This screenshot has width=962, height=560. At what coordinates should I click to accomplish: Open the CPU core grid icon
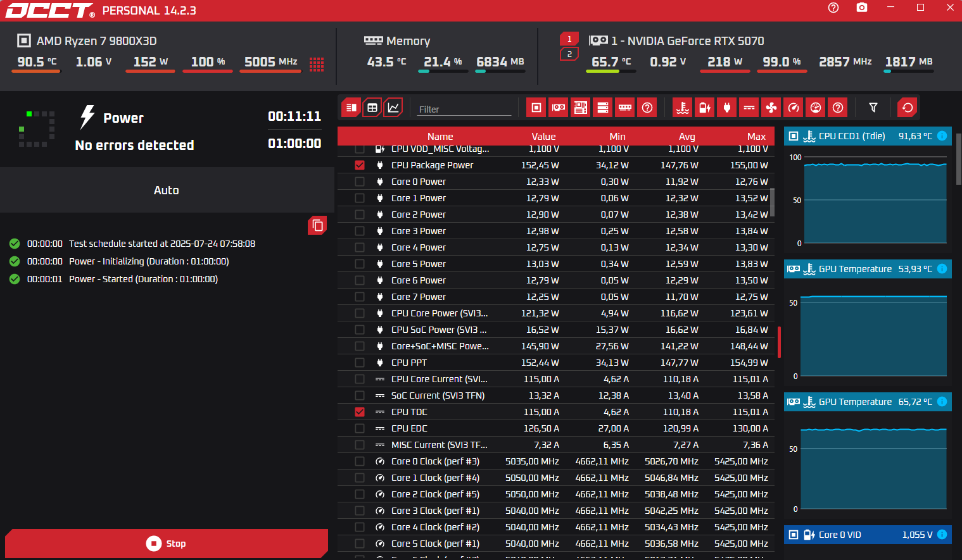click(317, 64)
